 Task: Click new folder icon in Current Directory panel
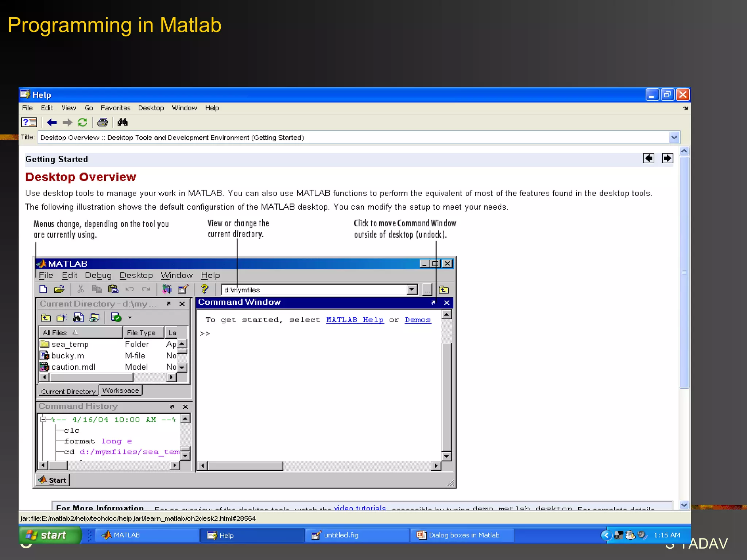62,318
